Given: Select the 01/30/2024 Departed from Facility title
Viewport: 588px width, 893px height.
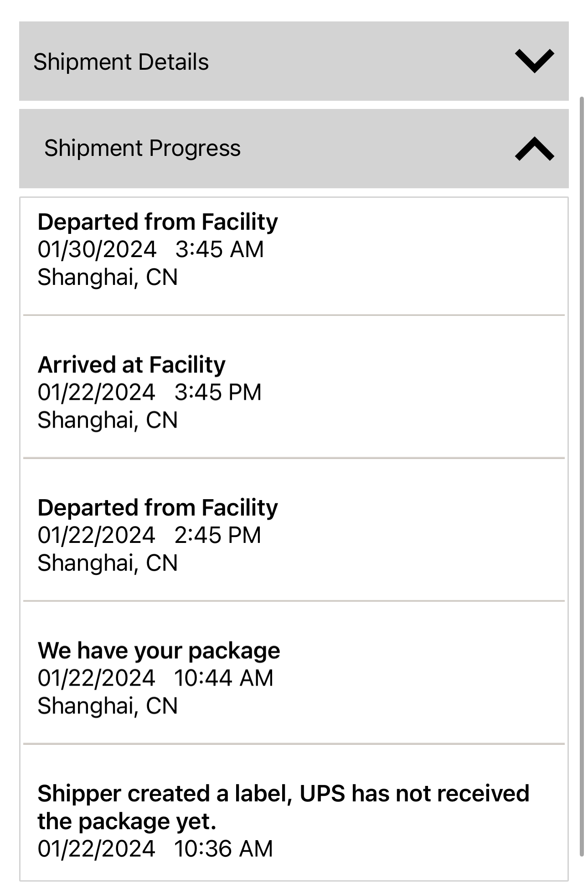Looking at the screenshot, I should [x=157, y=222].
